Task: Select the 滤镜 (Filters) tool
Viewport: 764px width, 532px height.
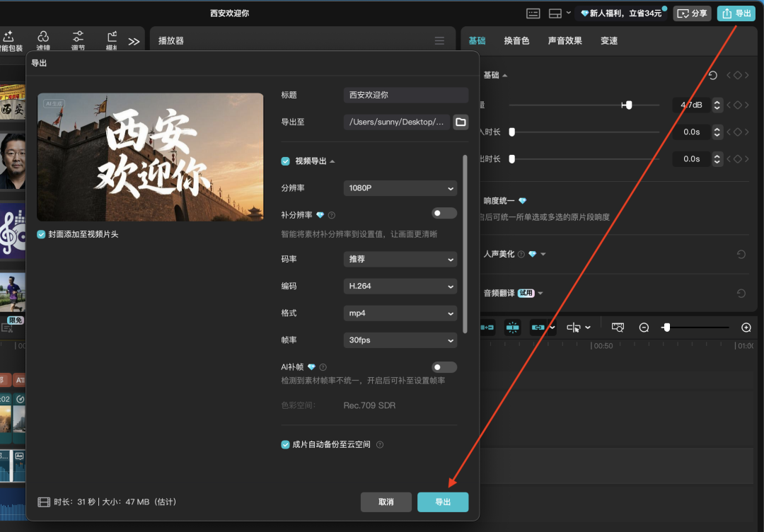Action: 43,39
